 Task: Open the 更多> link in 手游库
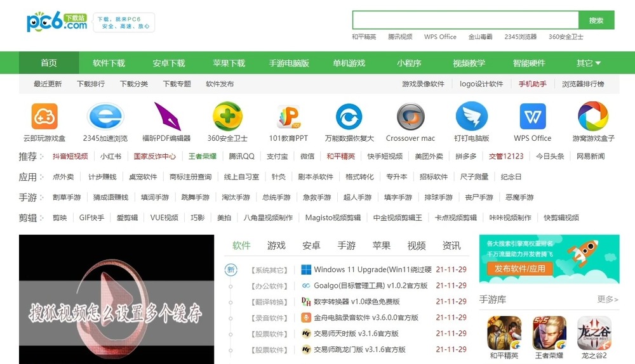tap(608, 299)
